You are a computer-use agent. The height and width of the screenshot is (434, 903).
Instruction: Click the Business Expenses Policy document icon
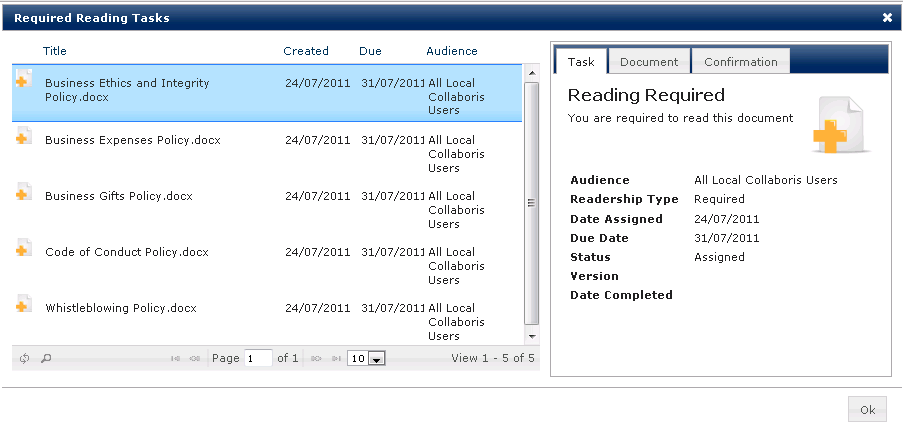[x=23, y=138]
